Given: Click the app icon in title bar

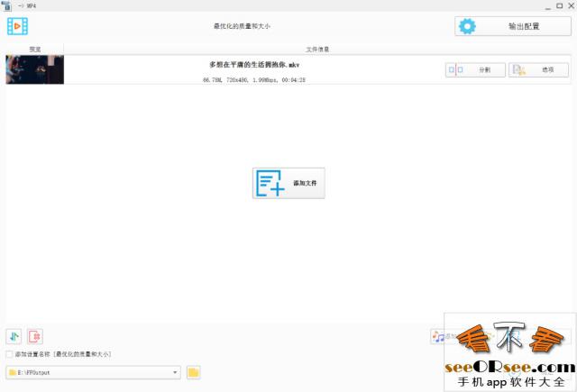Looking at the screenshot, I should click(6, 5).
